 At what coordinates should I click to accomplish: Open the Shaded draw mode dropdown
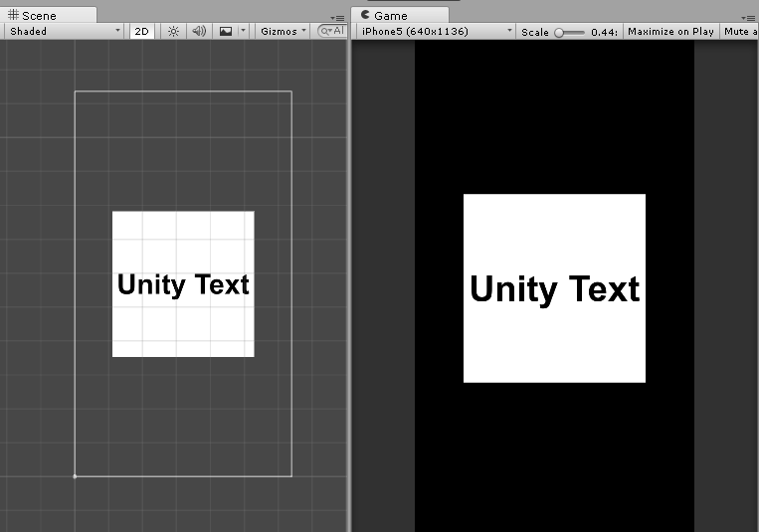tap(64, 32)
